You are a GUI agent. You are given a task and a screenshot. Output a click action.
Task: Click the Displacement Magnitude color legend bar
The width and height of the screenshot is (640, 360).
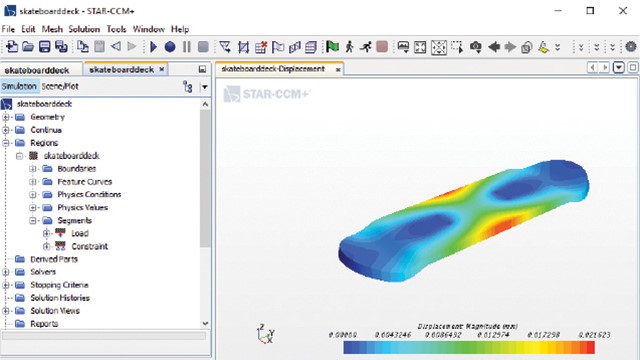coord(469,347)
